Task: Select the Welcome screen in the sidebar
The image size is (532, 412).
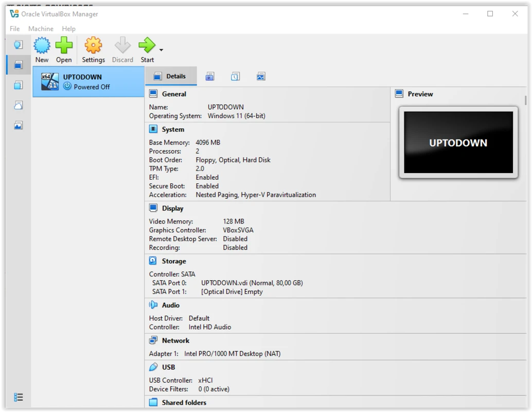Action: tap(19, 44)
